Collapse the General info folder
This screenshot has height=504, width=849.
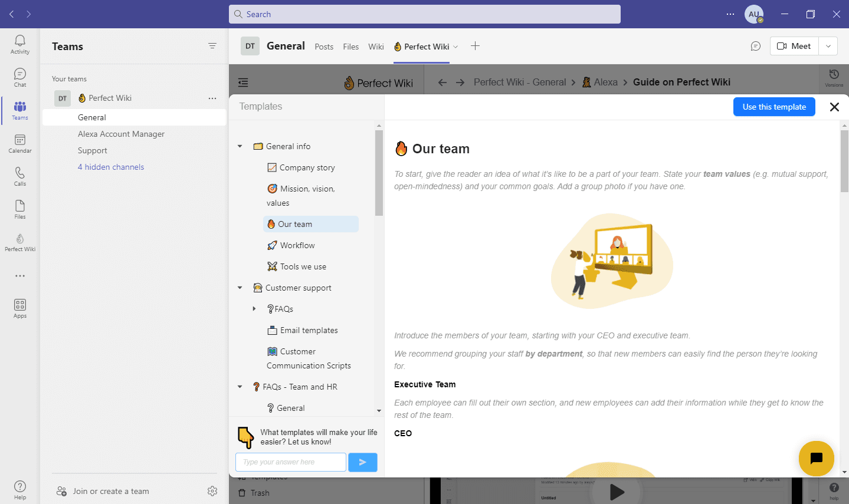pyautogui.click(x=240, y=146)
